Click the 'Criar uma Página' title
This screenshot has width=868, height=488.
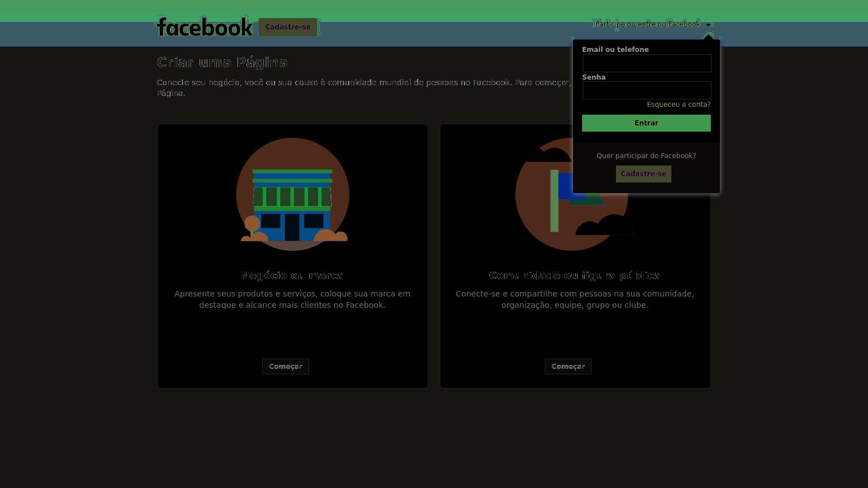[223, 62]
